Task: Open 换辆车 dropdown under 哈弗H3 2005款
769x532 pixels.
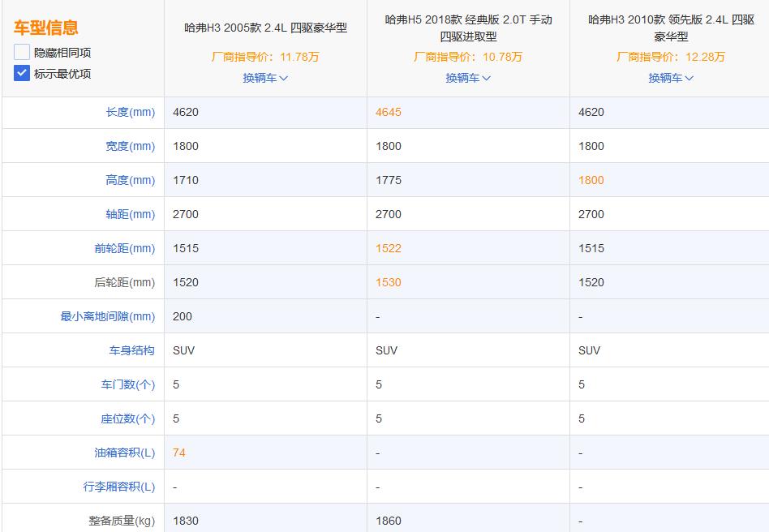Action: [265, 78]
